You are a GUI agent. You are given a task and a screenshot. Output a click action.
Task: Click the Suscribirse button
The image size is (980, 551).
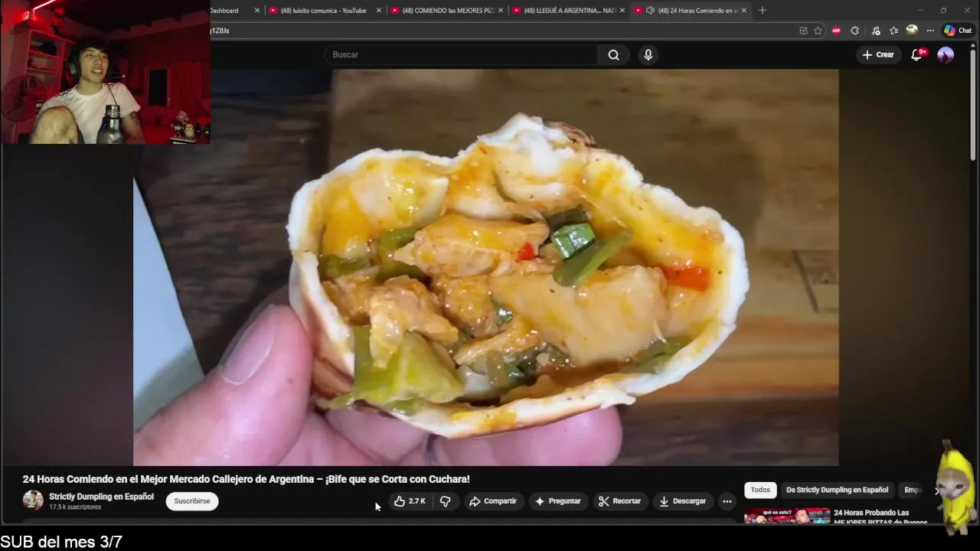click(192, 501)
